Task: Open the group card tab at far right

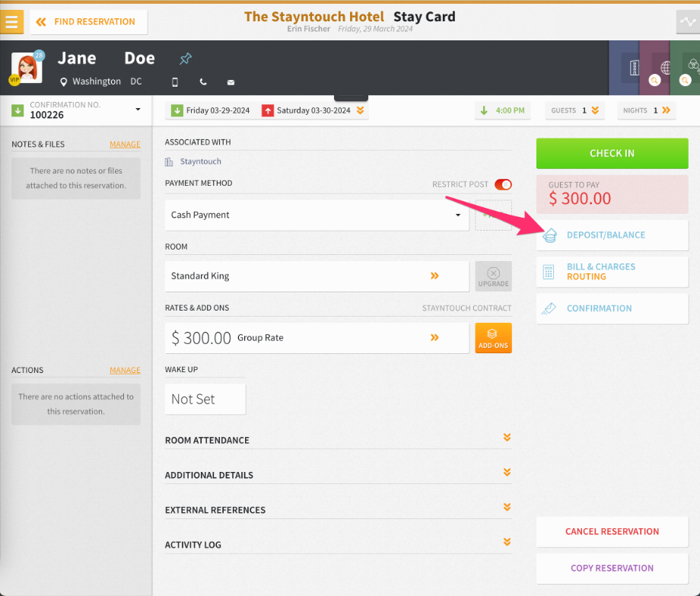Action: [x=693, y=65]
